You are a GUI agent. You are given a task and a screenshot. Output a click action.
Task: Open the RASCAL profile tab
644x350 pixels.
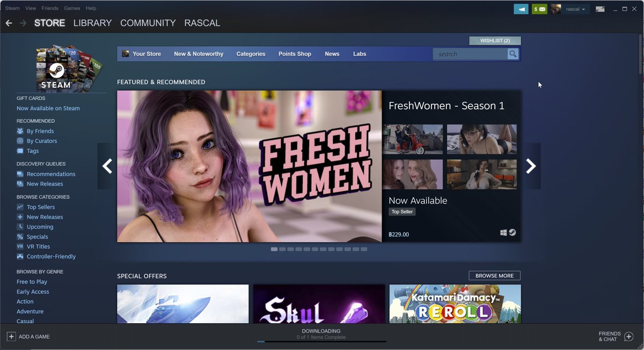click(202, 23)
